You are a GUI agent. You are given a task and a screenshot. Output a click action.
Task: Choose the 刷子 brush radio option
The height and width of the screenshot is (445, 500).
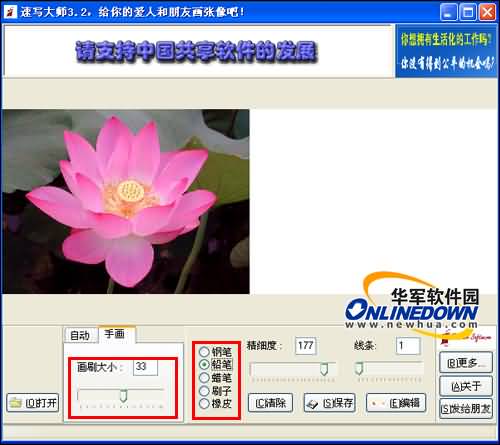[204, 391]
